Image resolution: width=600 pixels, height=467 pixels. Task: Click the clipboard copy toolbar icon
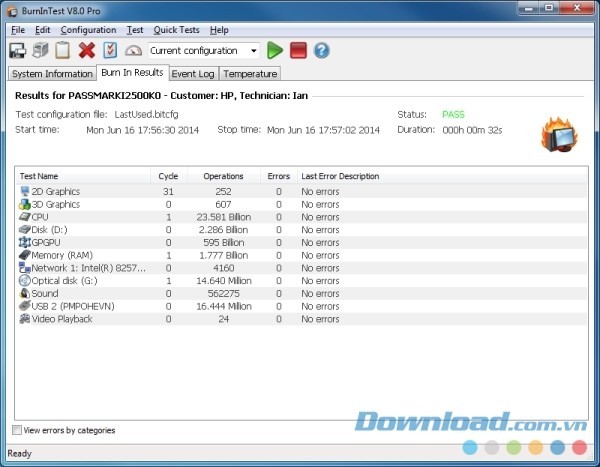click(x=63, y=51)
